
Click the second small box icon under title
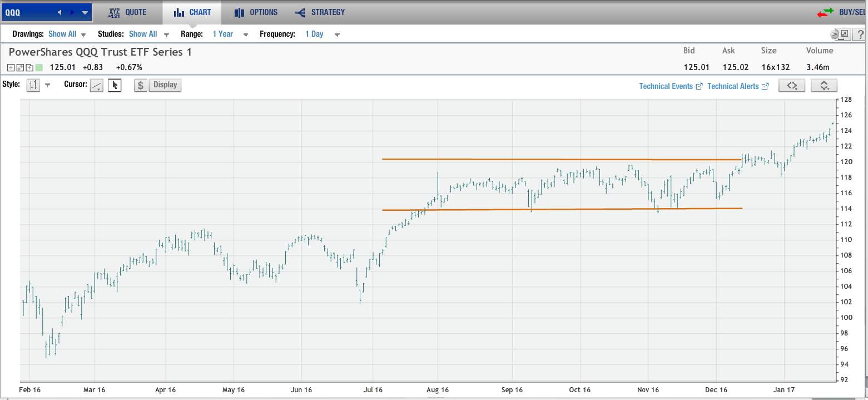click(20, 68)
